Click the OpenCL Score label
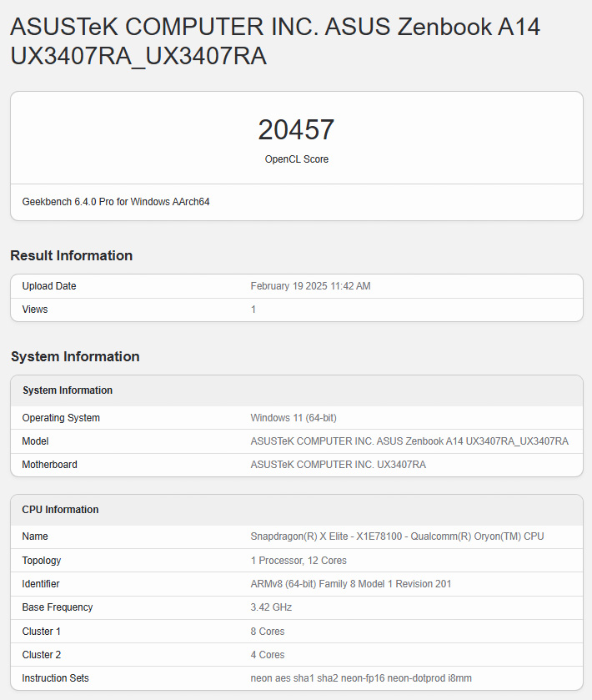Screen dimensions: 592x700 (296, 159)
